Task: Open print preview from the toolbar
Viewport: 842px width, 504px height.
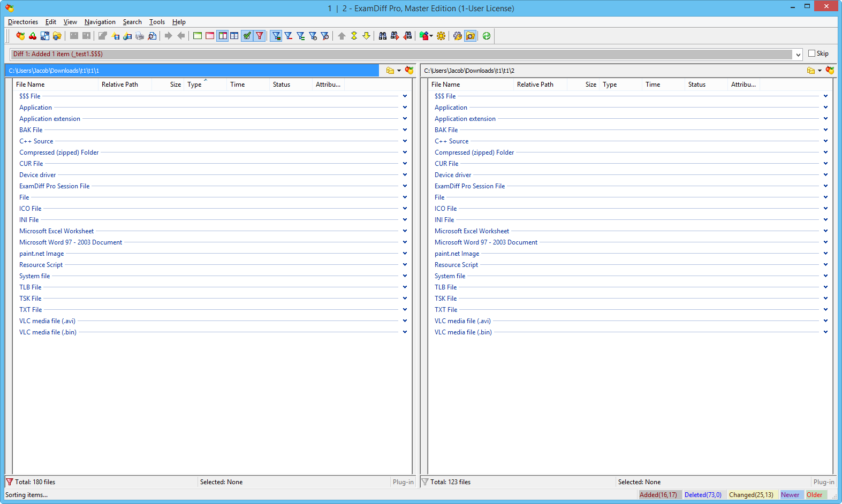Action: tap(152, 36)
